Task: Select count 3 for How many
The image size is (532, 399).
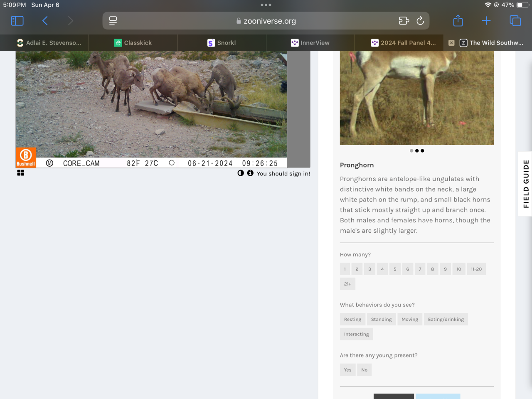Action: (369, 269)
